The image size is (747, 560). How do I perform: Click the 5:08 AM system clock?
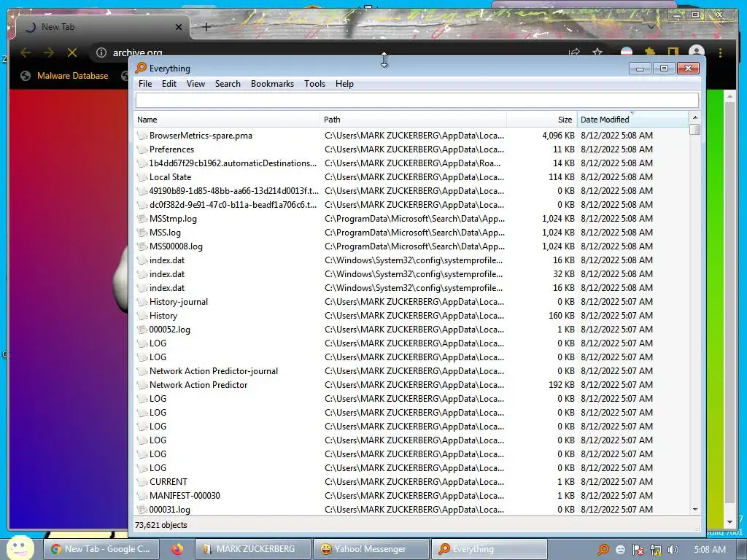(710, 550)
